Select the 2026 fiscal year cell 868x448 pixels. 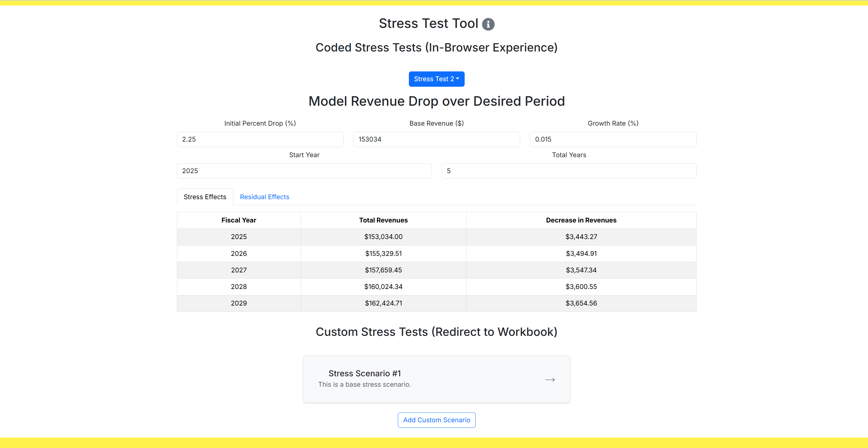238,253
